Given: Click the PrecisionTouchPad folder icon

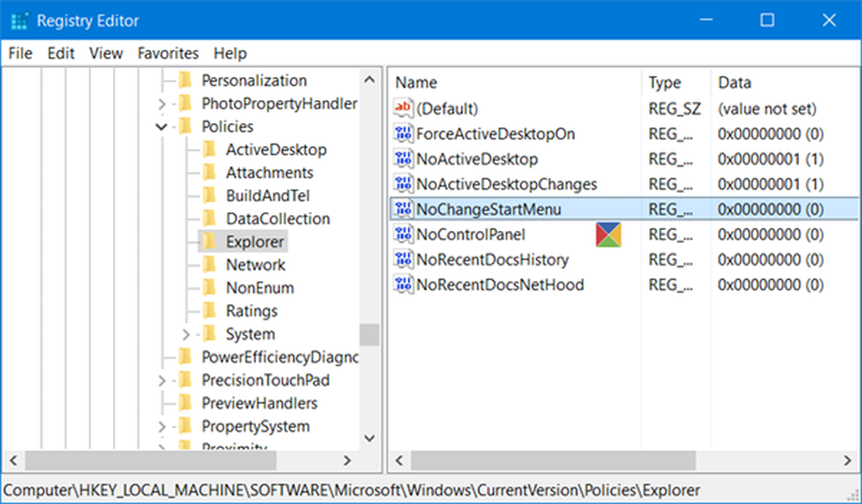Looking at the screenshot, I should (185, 380).
